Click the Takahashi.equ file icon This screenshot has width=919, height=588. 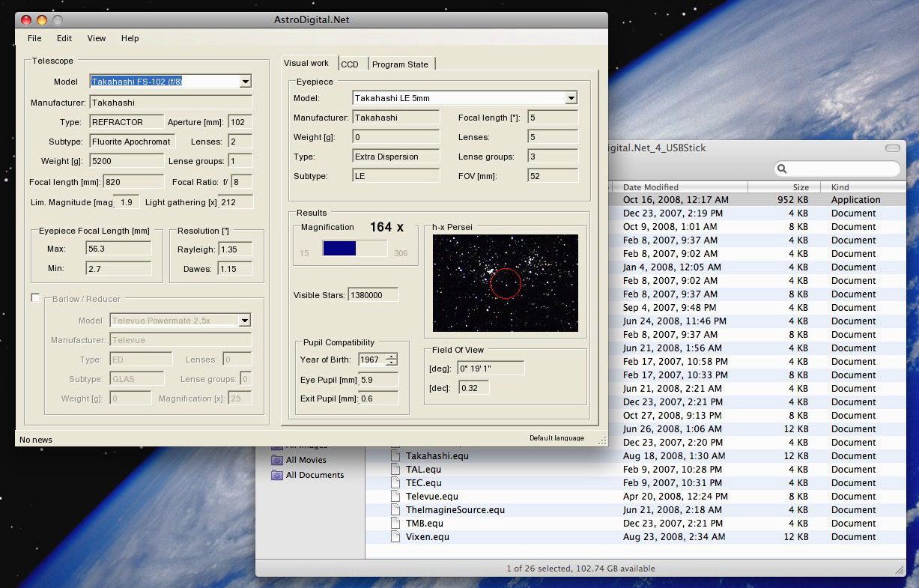(395, 455)
